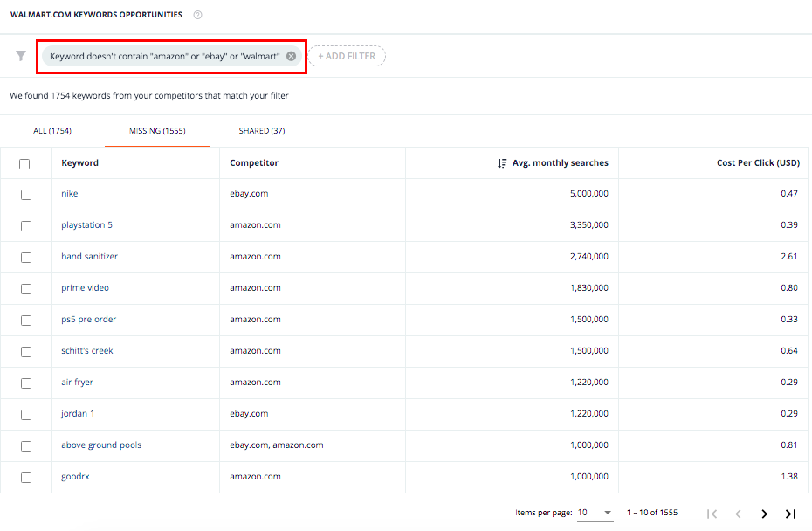Click ebay.com competitor in jordan 1 row
Viewport: 812px width, 531px height.
click(249, 413)
